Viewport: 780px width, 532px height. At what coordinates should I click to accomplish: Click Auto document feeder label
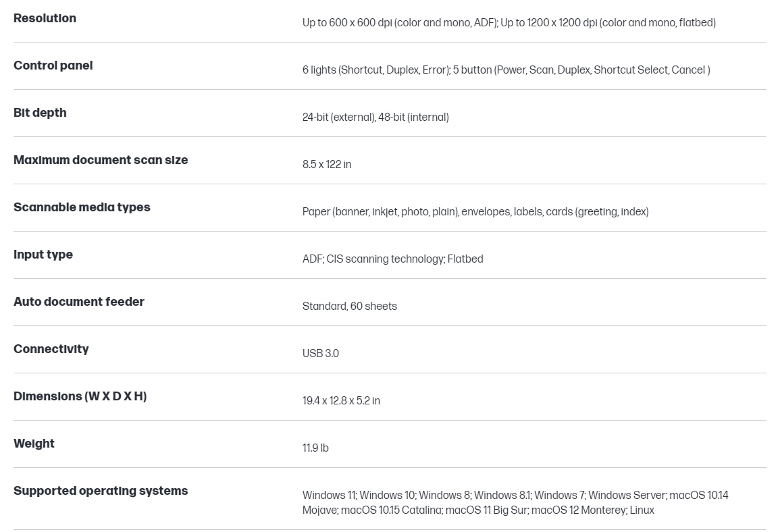[79, 302]
